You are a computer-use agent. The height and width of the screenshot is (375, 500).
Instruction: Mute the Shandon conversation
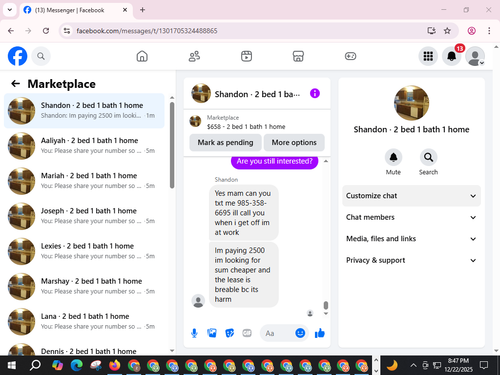click(x=393, y=157)
